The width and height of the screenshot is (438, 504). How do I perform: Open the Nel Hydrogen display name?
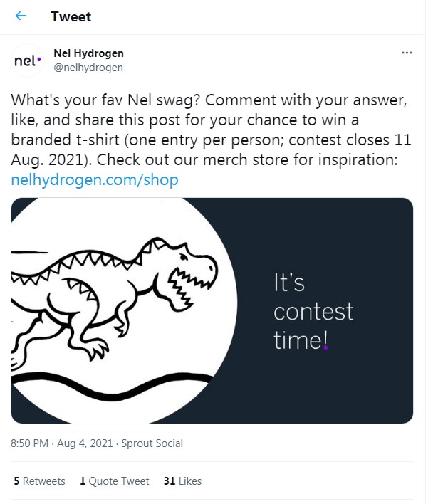[88, 53]
